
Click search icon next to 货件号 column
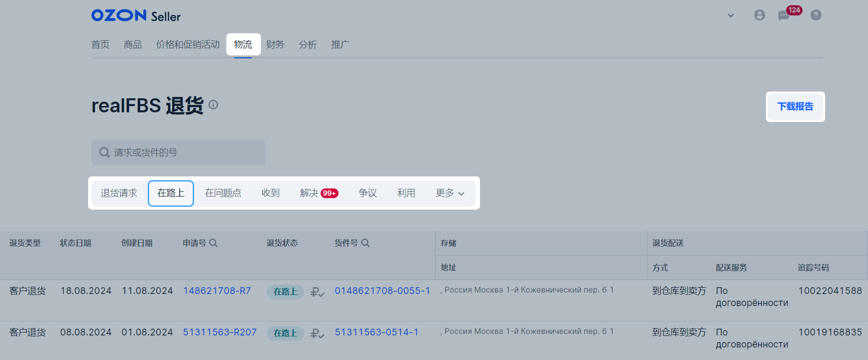click(x=365, y=243)
